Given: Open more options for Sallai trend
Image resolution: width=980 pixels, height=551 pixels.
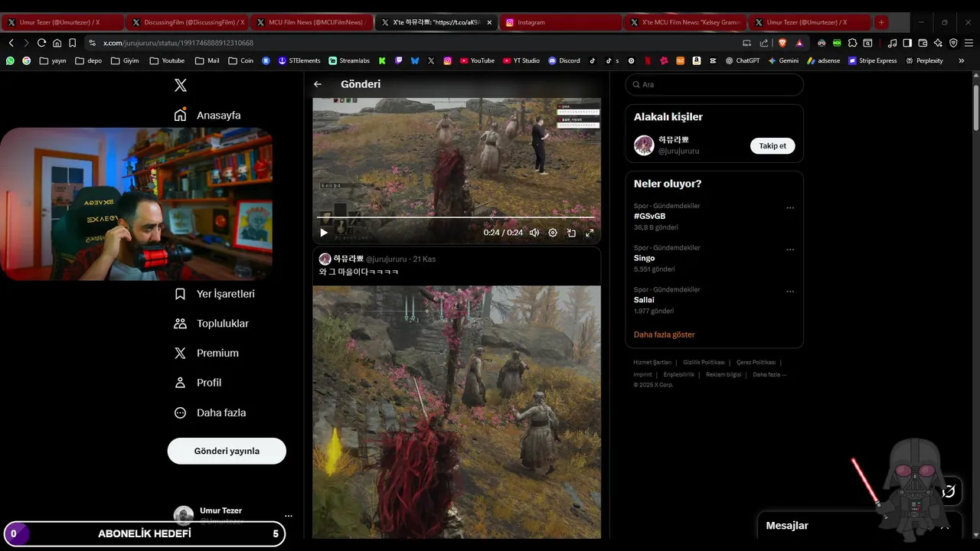Looking at the screenshot, I should tap(790, 292).
